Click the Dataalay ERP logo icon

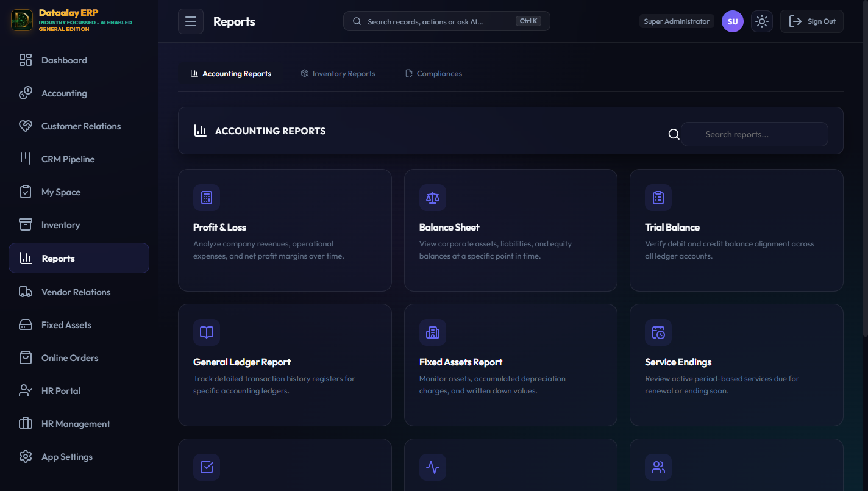[22, 20]
